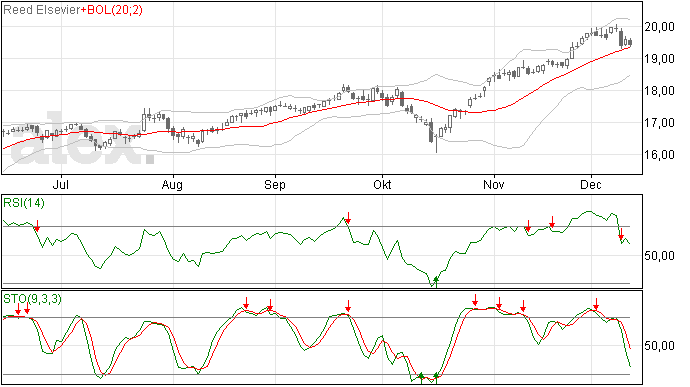
Task: Click the green buy arrow on RSI panel
Action: [x=436, y=281]
